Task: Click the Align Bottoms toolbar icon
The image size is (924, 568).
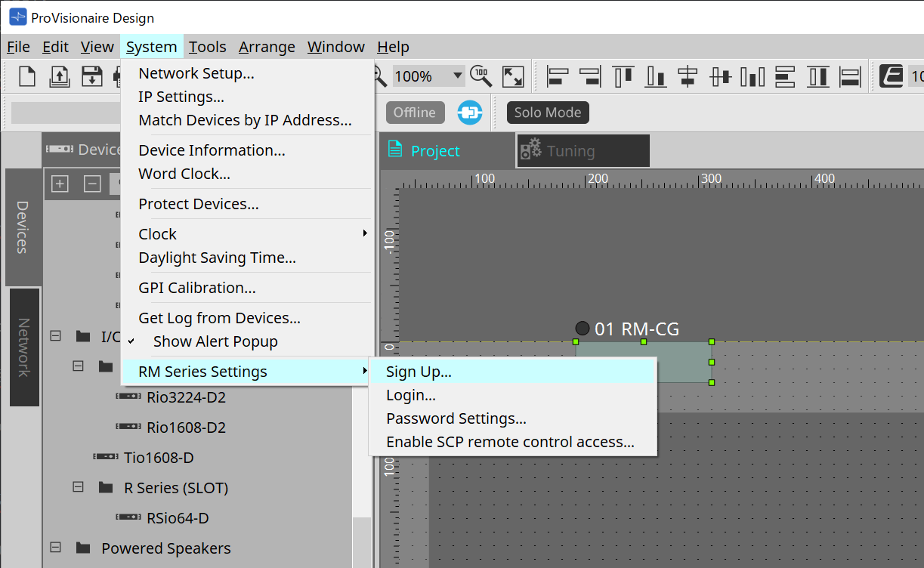Action: point(656,76)
